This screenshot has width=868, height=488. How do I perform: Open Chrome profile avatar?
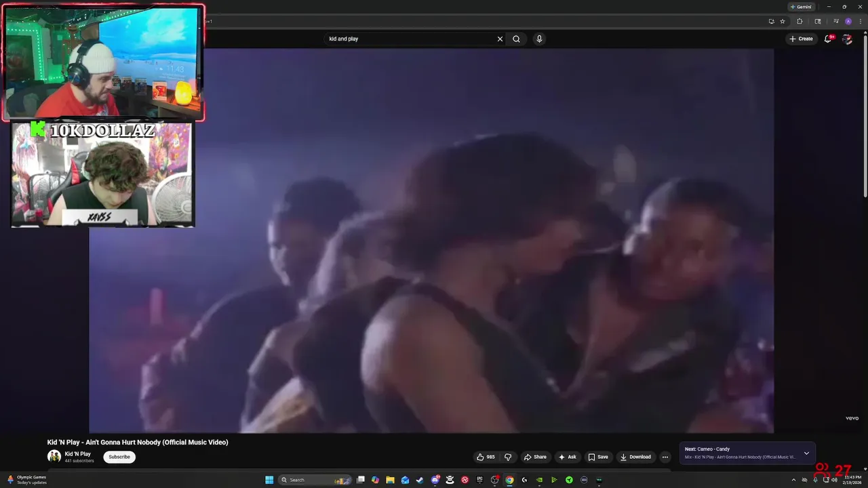click(x=848, y=21)
